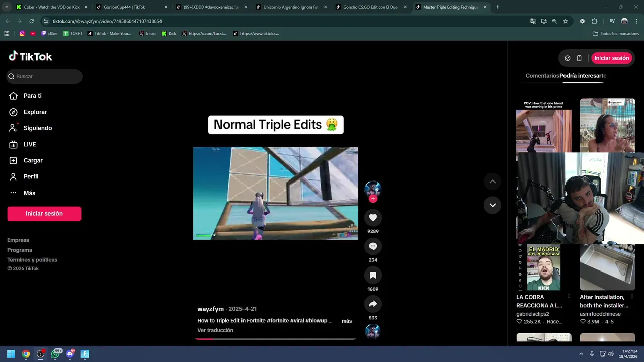Go to next video with down chevron

coord(492,205)
